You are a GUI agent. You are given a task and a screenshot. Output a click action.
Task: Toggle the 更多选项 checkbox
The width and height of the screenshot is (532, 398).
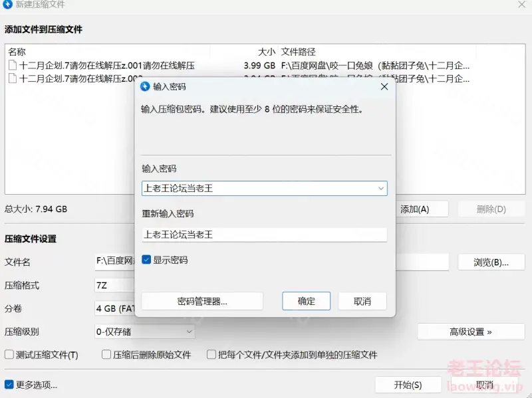point(9,385)
